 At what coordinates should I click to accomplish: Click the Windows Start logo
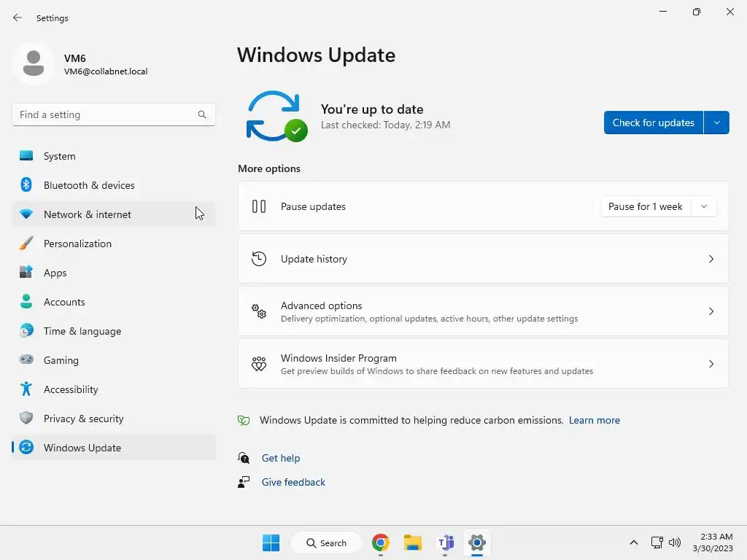pyautogui.click(x=271, y=542)
